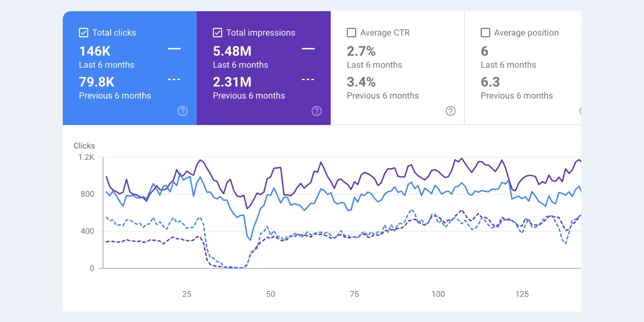Click the 100 x-axis label
The image size is (644, 322).
(438, 294)
